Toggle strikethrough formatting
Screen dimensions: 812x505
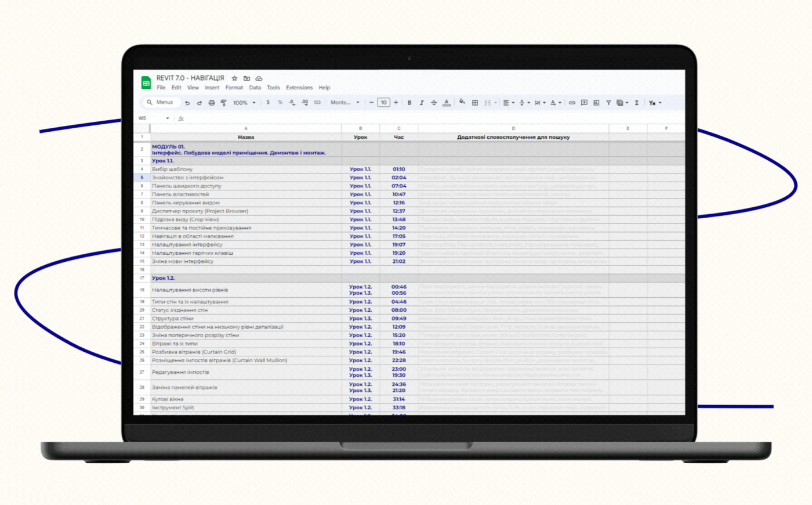coord(434,103)
